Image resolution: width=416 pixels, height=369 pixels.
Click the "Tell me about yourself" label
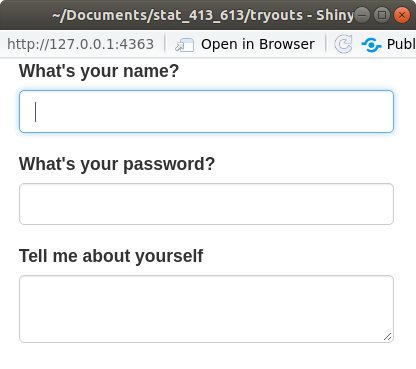[x=111, y=256]
